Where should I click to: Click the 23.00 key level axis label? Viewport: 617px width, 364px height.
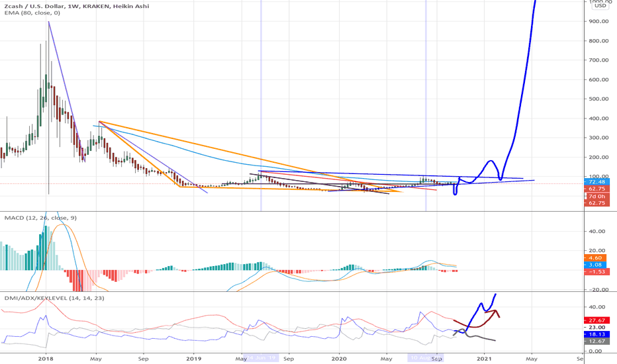tap(597, 328)
